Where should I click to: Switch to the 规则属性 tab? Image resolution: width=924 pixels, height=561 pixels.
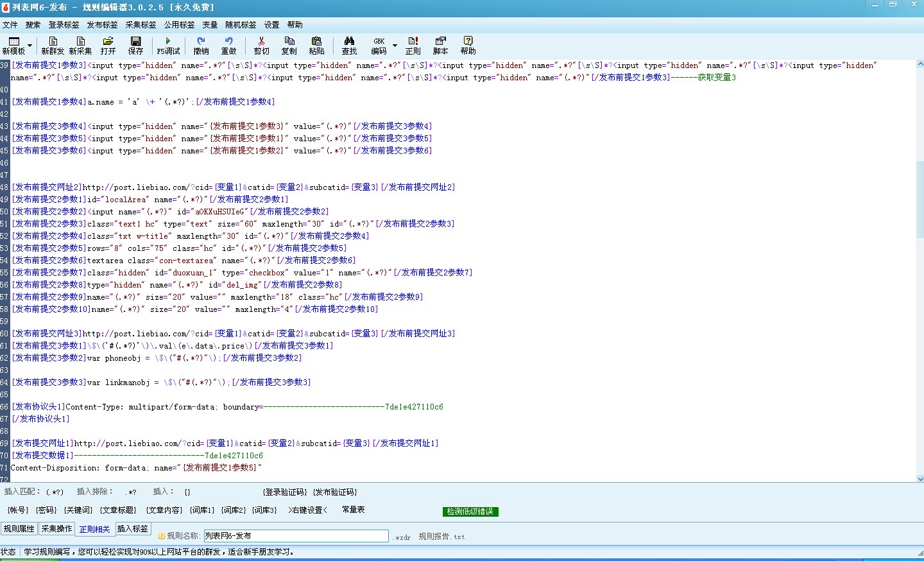[x=19, y=529]
